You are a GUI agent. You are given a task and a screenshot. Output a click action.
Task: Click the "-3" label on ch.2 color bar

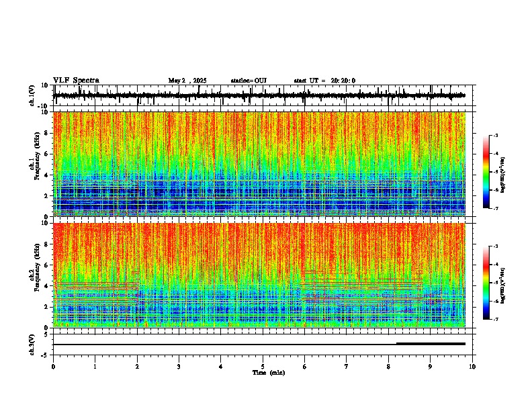[496, 246]
